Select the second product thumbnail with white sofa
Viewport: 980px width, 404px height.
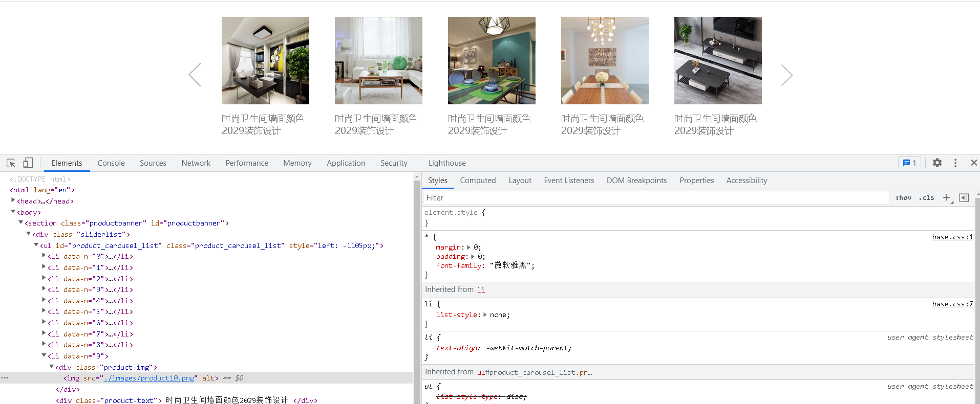click(x=378, y=60)
